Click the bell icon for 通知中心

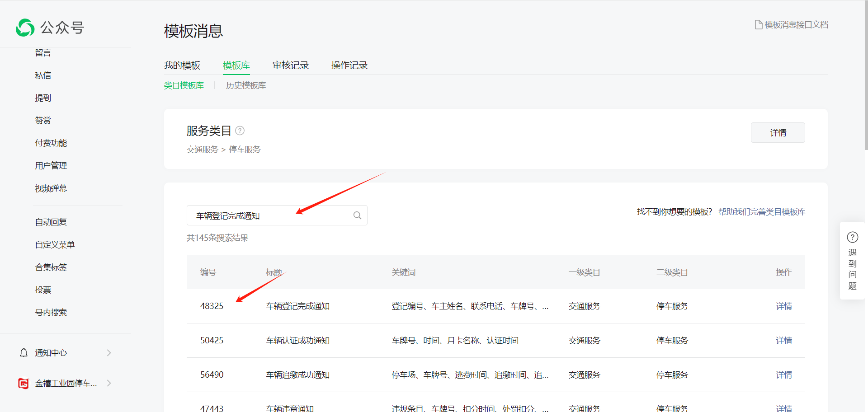click(x=24, y=352)
